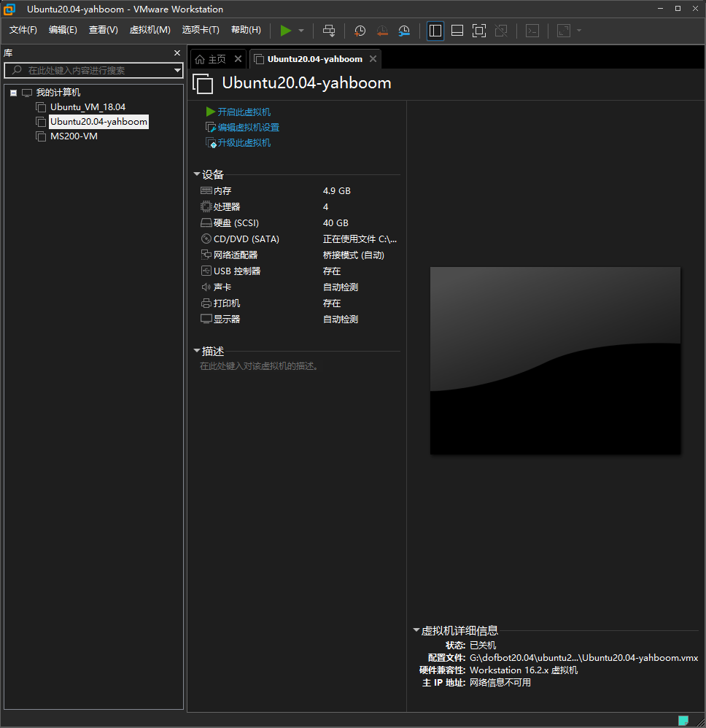This screenshot has width=706, height=728.
Task: Enter full screen mode from toolbar
Action: [x=479, y=31]
